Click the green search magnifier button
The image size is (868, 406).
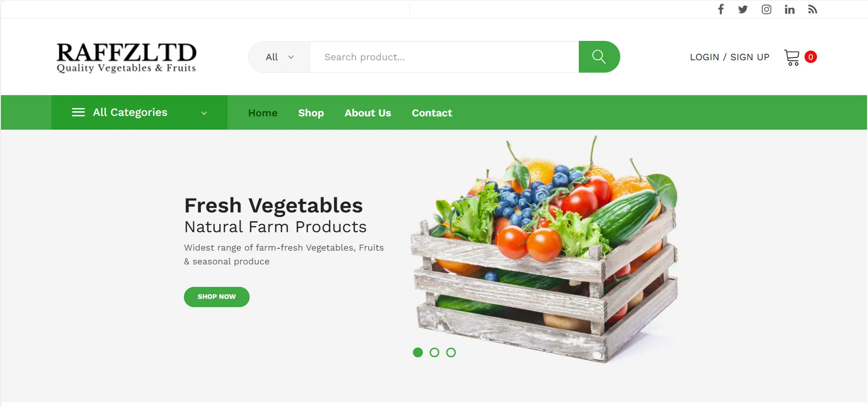tap(599, 57)
